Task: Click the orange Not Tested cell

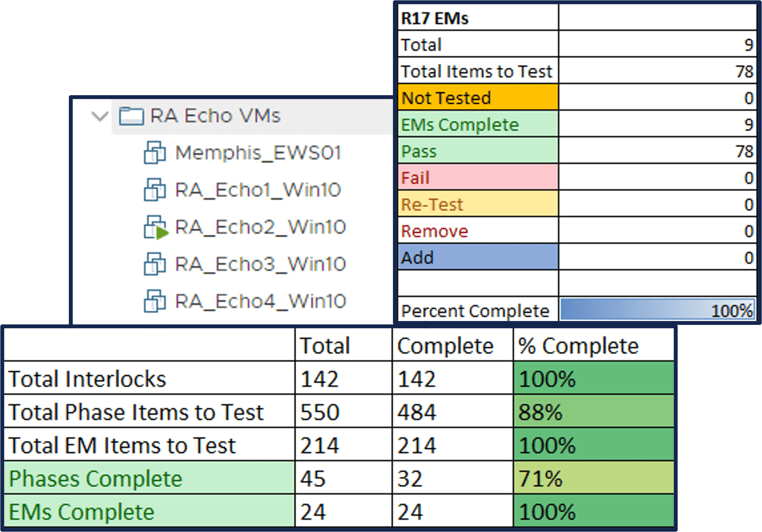Action: click(478, 97)
